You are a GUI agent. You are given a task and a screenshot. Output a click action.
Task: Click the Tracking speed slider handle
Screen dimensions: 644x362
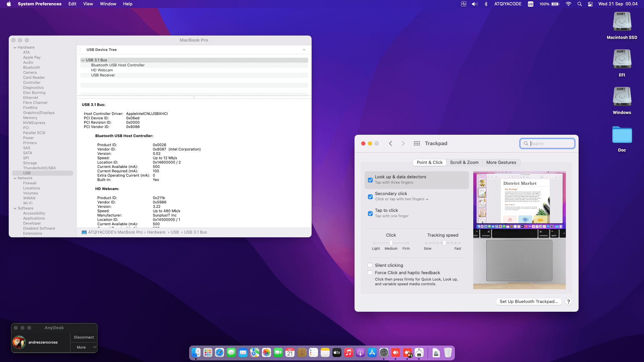(444, 243)
